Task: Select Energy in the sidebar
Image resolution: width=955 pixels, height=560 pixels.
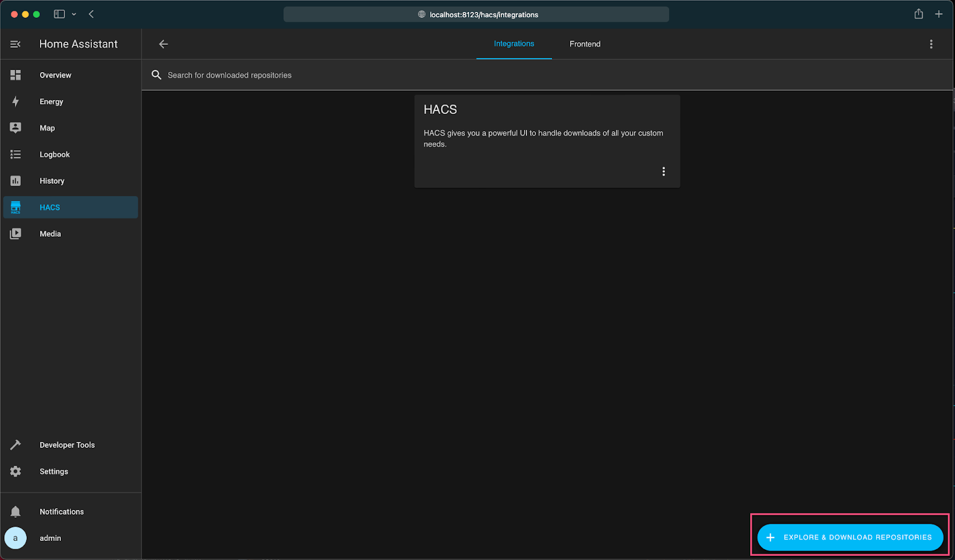Action: [51, 101]
